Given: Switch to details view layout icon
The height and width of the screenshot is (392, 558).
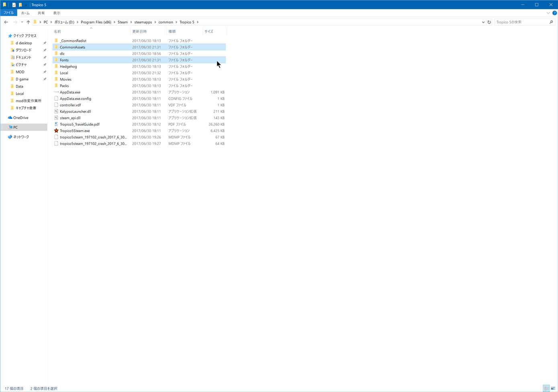Looking at the screenshot, I should [546, 388].
